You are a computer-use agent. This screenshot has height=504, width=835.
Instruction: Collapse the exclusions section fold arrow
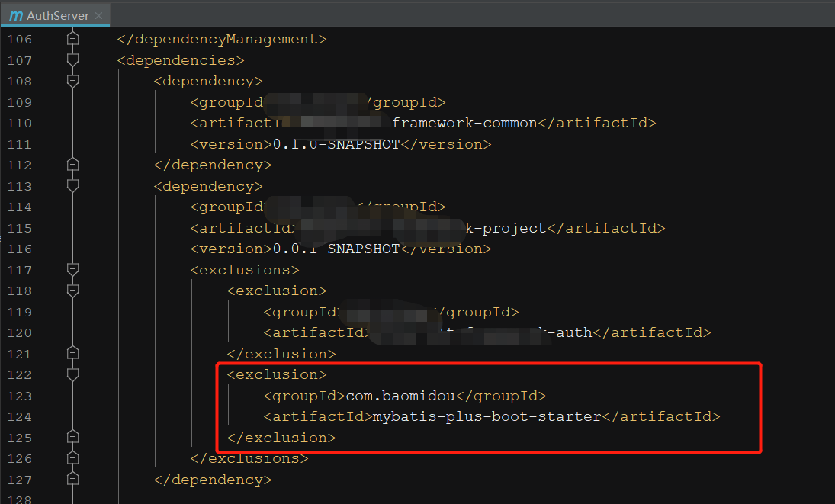(x=72, y=269)
